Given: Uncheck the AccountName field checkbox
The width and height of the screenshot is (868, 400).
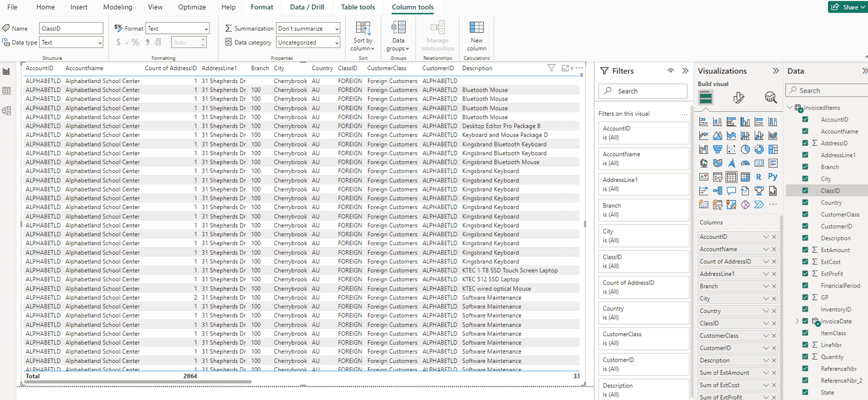Looking at the screenshot, I should point(805,131).
